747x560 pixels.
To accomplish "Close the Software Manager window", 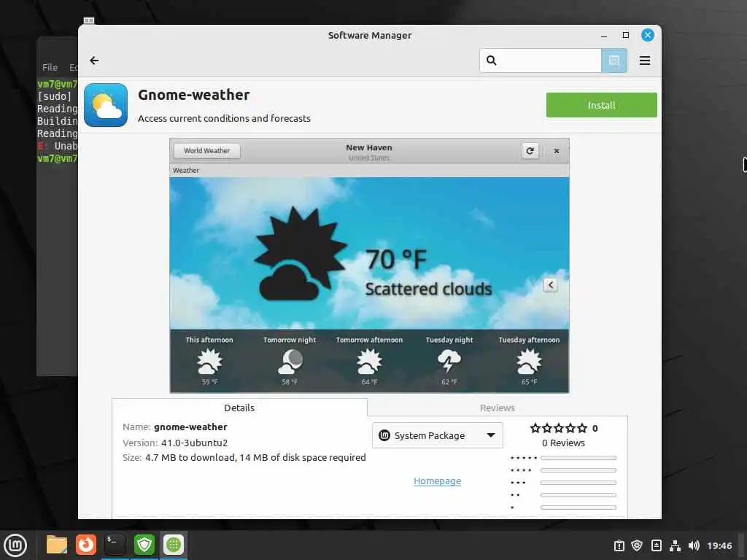I will (x=648, y=35).
